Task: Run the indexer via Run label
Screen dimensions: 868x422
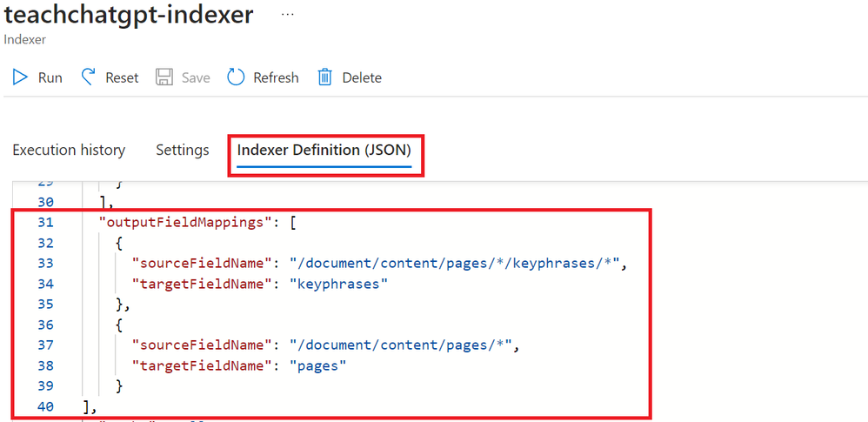Action: click(x=50, y=77)
